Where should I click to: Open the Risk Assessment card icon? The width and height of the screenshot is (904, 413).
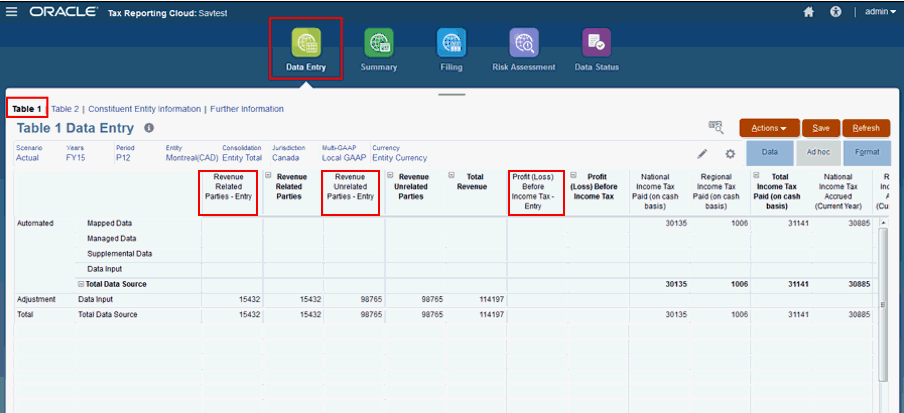click(524, 43)
